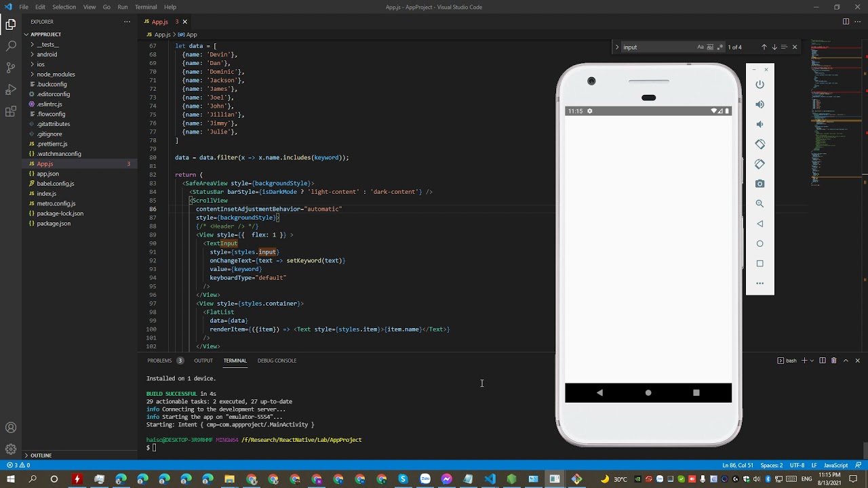Open package.json in the explorer

[54, 223]
